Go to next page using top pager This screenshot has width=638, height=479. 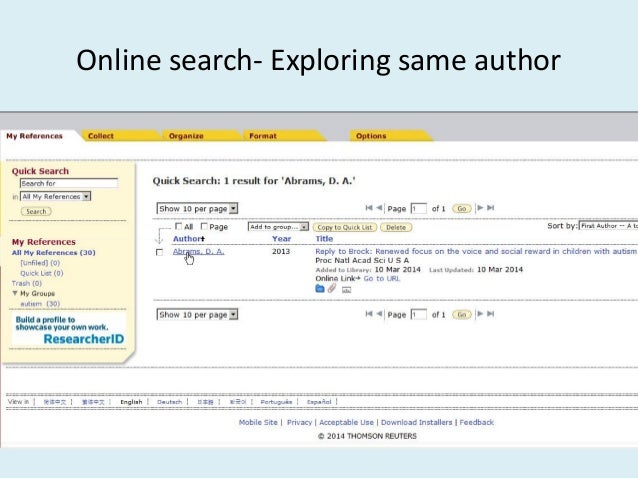click(480, 208)
